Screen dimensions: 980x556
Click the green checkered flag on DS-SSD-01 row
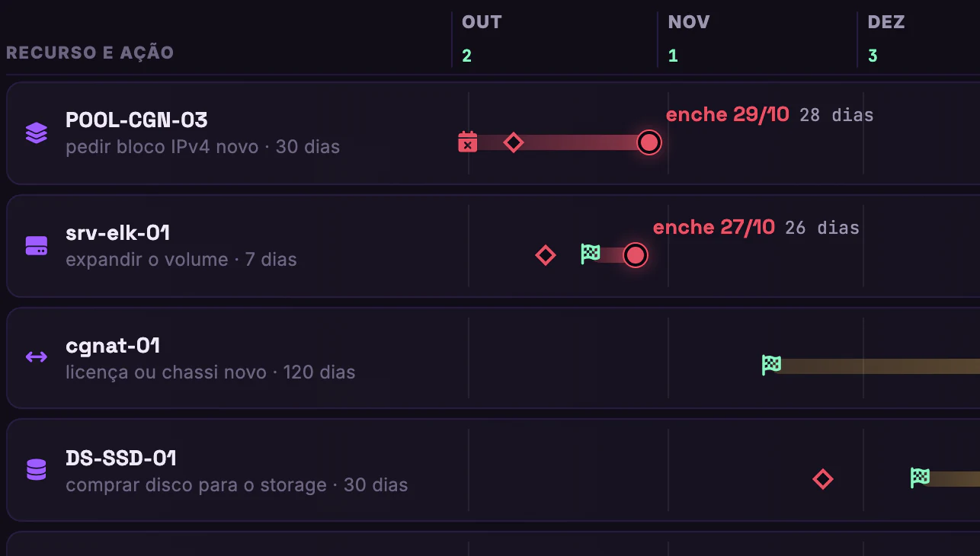(921, 478)
